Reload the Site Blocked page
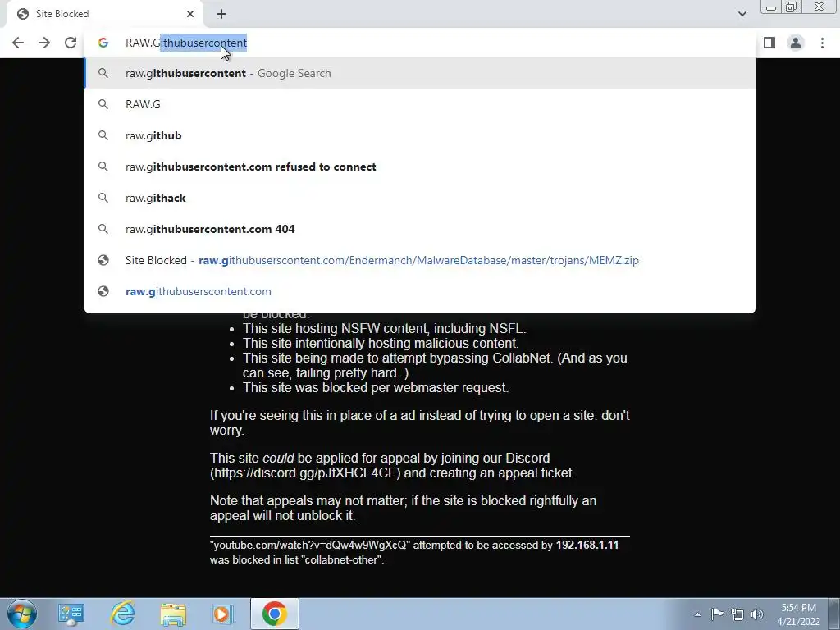Screen dimensions: 840x630 (71, 43)
